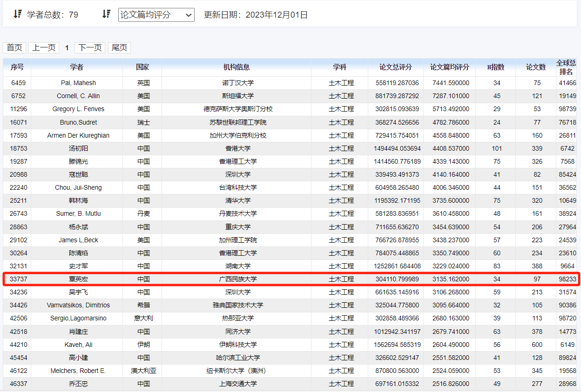The width and height of the screenshot is (581, 392).
Task: Sort by the 论文总评分 column header
Action: [x=396, y=67]
